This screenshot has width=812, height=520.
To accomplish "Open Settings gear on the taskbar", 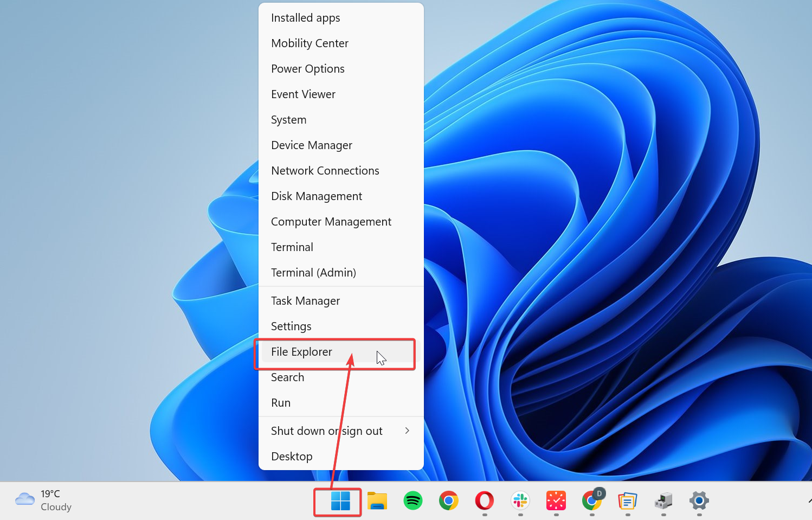I will click(x=699, y=500).
